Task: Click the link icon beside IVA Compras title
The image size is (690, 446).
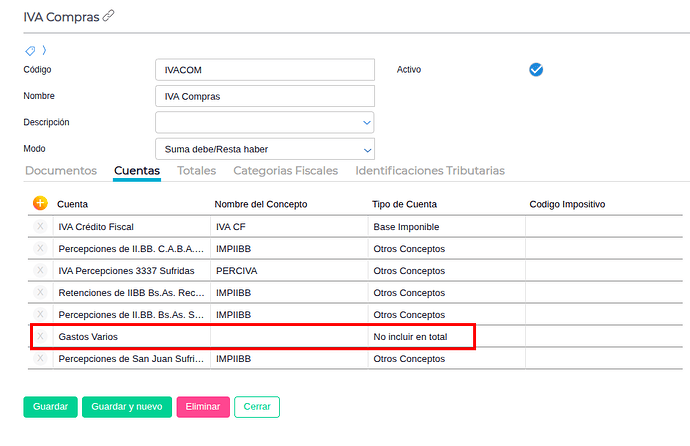Action: click(108, 16)
